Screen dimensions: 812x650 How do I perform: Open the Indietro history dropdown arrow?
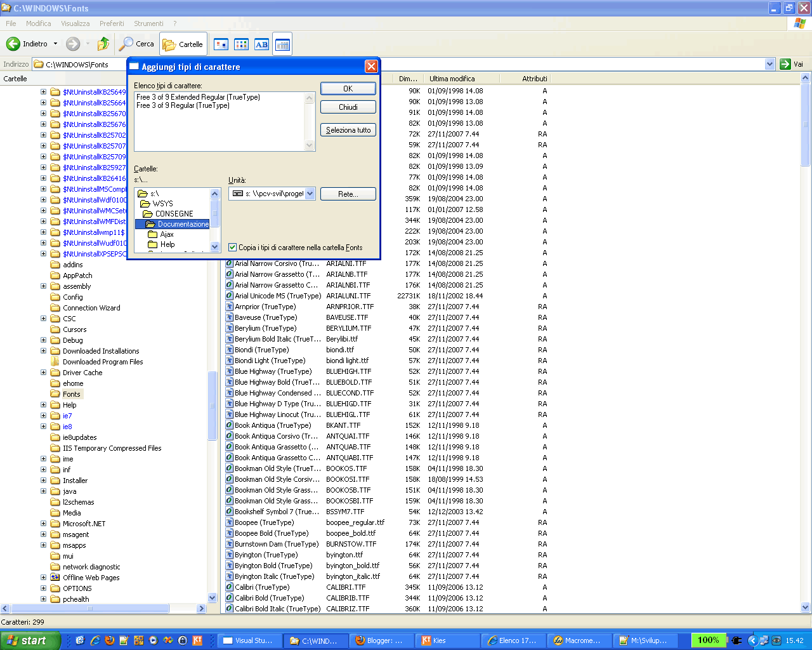[55, 44]
